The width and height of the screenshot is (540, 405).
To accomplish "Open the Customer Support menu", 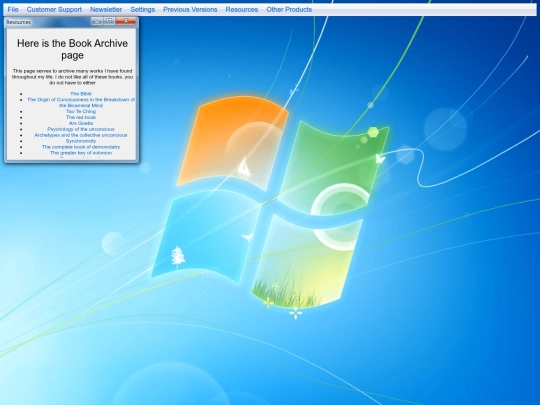I will coord(54,10).
